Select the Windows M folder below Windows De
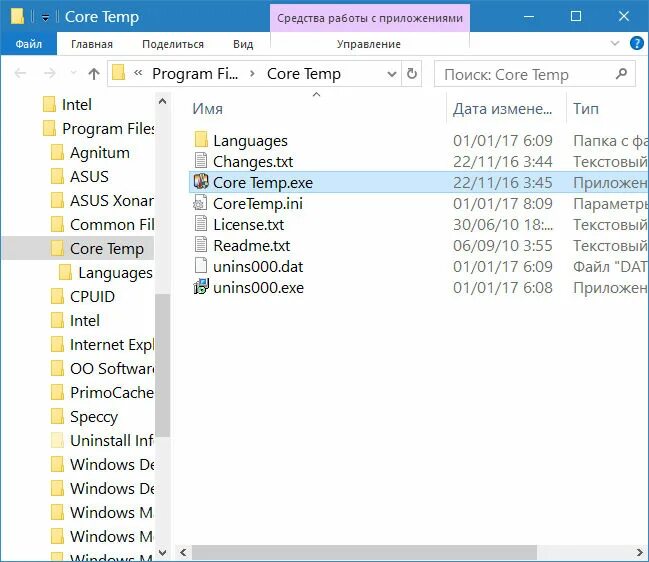The image size is (649, 562). pos(102,513)
